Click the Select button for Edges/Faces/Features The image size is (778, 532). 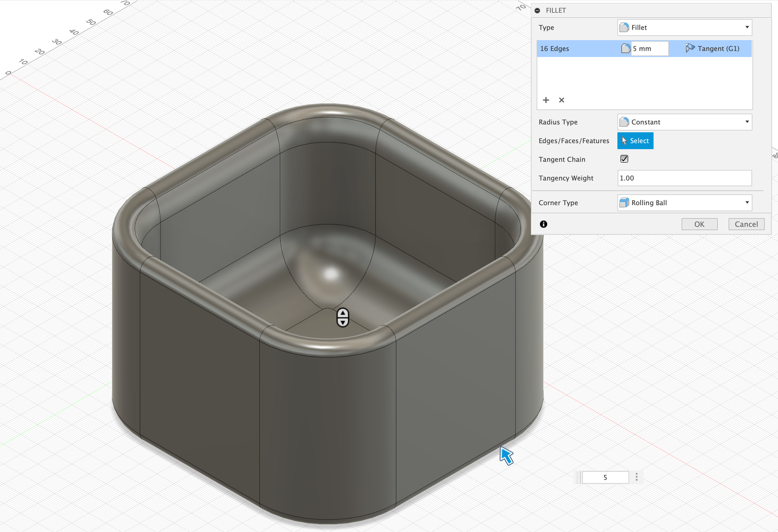click(x=635, y=141)
